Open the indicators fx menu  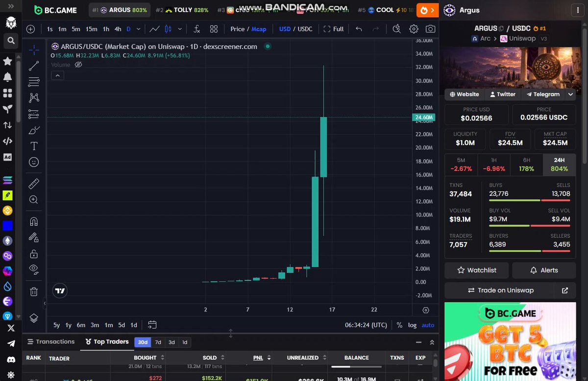[x=197, y=29]
